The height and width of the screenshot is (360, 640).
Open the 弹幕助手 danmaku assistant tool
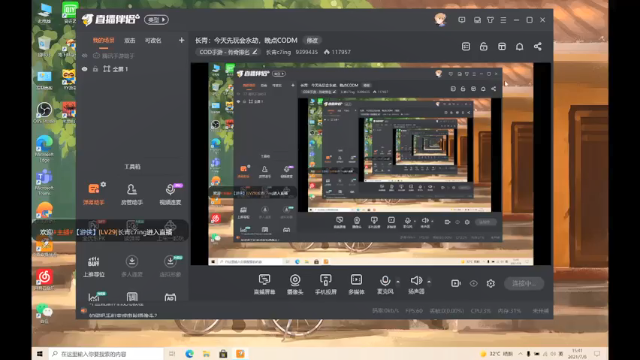point(93,194)
